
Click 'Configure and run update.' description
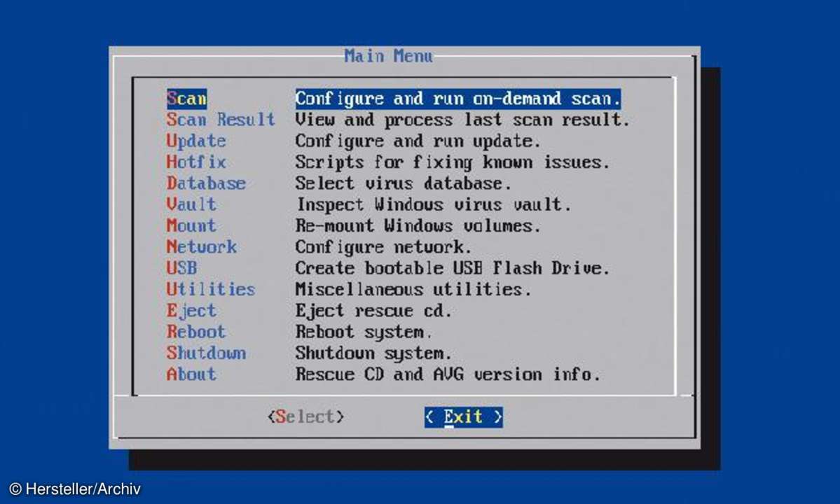click(x=418, y=141)
